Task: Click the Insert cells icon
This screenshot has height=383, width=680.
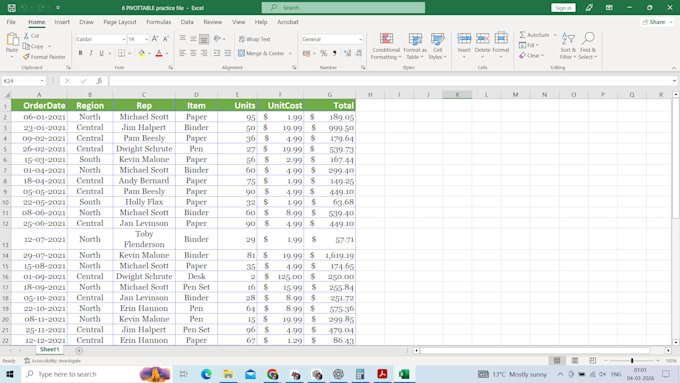Action: (464, 39)
